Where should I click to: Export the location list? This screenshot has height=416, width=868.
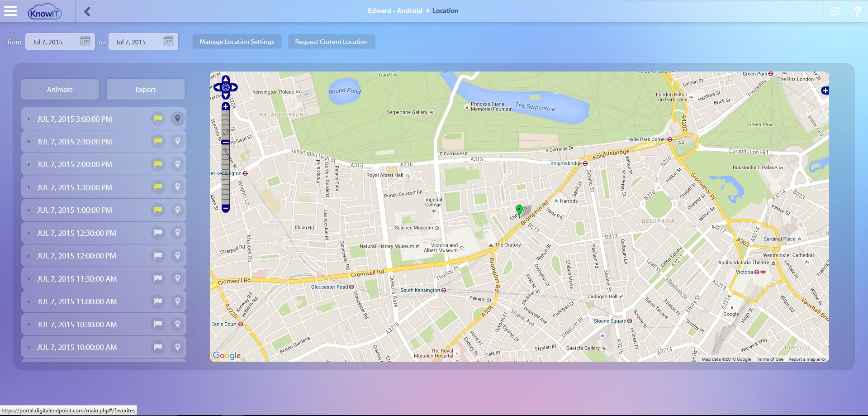pyautogui.click(x=145, y=89)
